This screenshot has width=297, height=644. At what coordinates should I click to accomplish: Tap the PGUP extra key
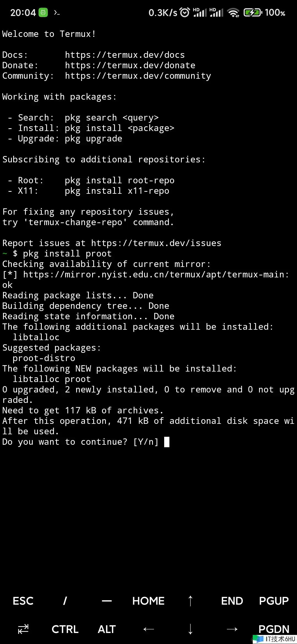point(274,601)
